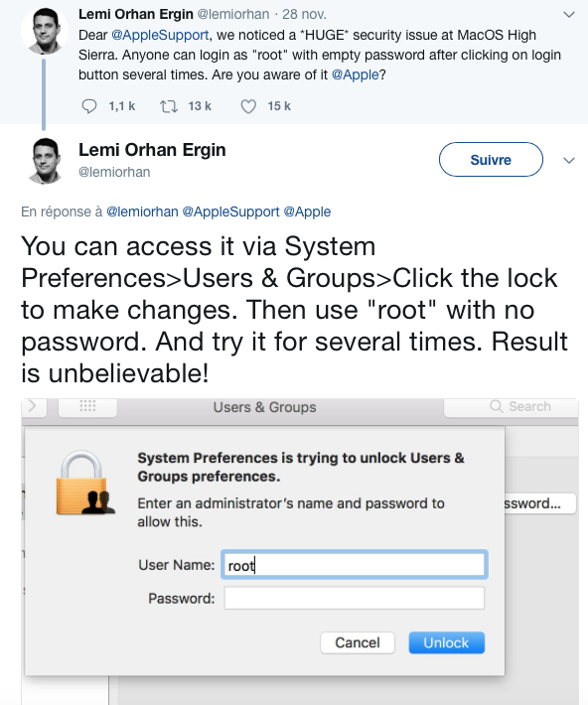Click @lemiorhan in the En réponse à line

142,211
